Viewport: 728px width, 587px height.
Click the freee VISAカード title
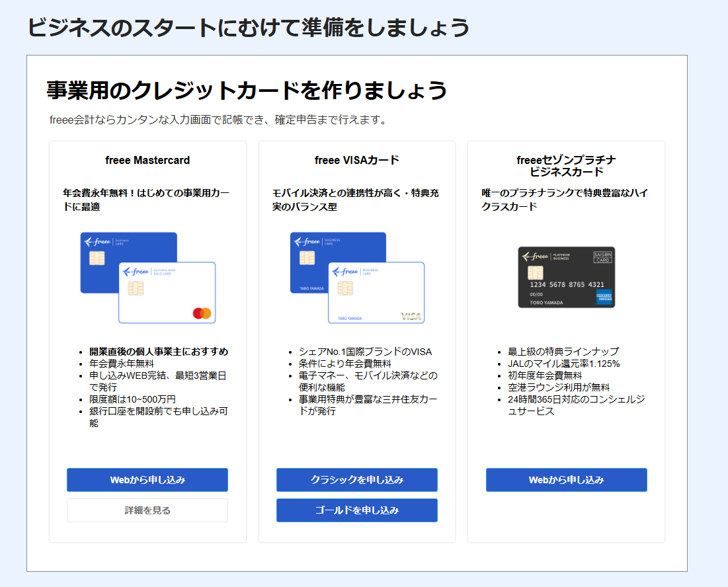[356, 160]
